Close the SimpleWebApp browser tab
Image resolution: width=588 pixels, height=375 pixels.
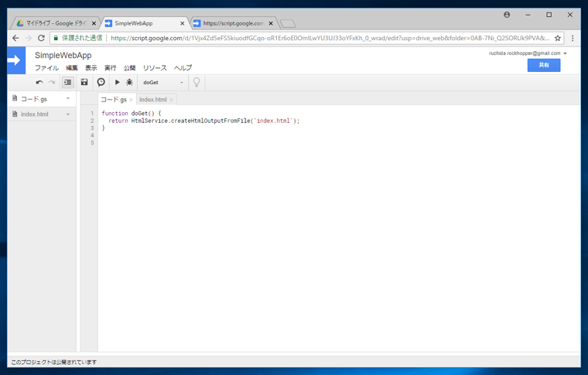pyautogui.click(x=183, y=23)
